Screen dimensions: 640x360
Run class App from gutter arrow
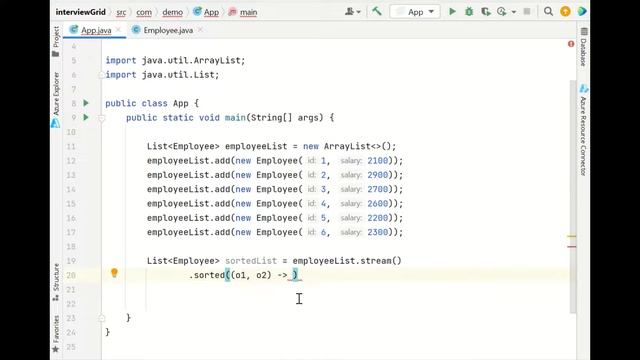(x=86, y=103)
